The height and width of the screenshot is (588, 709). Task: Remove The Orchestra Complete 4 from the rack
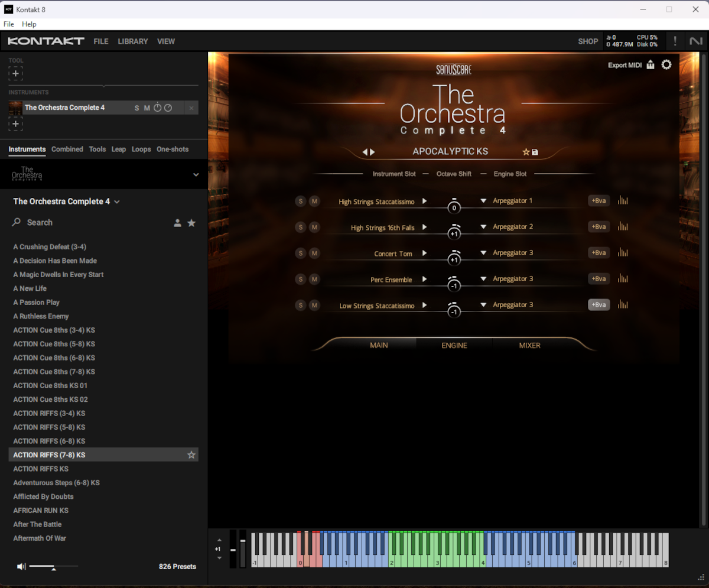click(x=191, y=108)
